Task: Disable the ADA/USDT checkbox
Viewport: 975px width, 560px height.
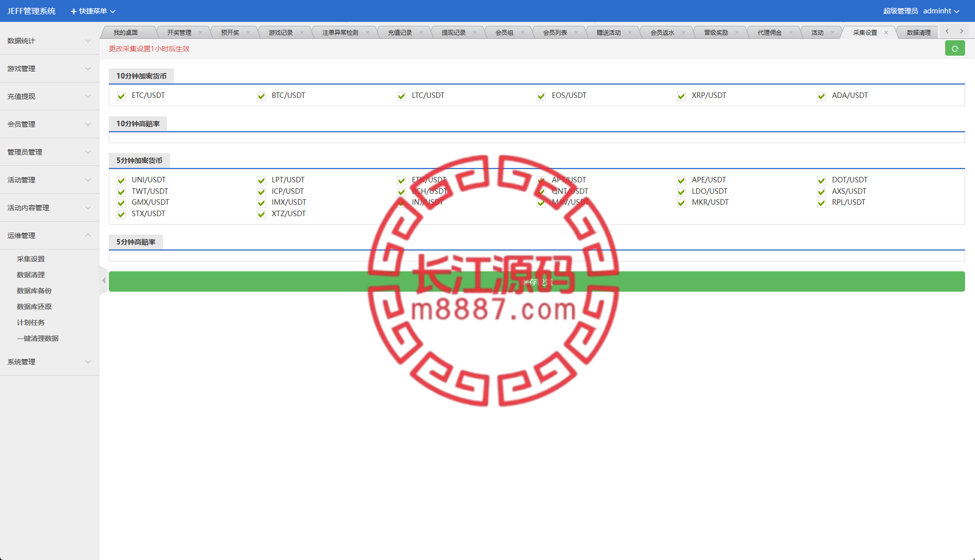Action: (821, 96)
